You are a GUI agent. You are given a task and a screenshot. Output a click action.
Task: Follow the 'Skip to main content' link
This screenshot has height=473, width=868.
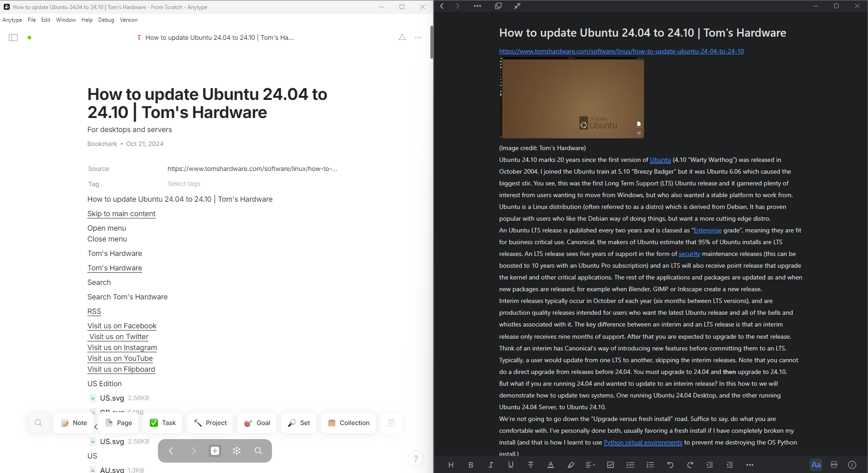coord(121,214)
